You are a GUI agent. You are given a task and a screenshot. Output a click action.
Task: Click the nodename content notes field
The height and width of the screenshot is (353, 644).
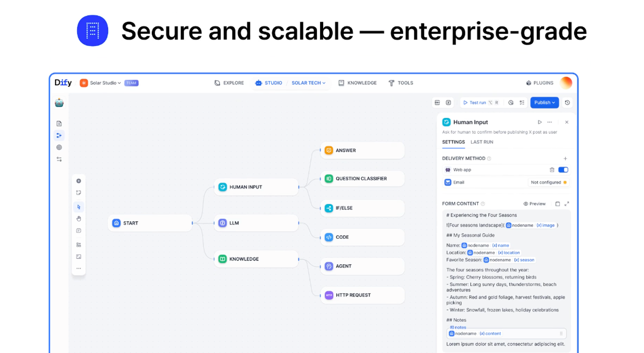click(x=506, y=334)
